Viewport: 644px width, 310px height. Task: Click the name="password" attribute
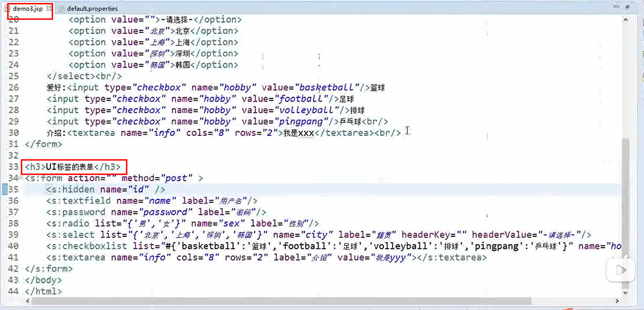pos(152,212)
